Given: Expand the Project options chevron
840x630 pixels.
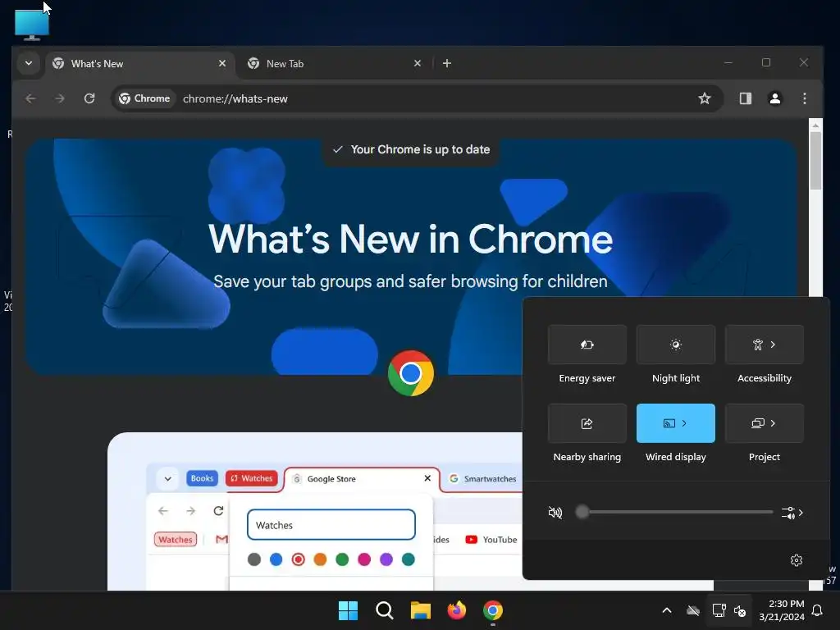Looking at the screenshot, I should click(773, 423).
